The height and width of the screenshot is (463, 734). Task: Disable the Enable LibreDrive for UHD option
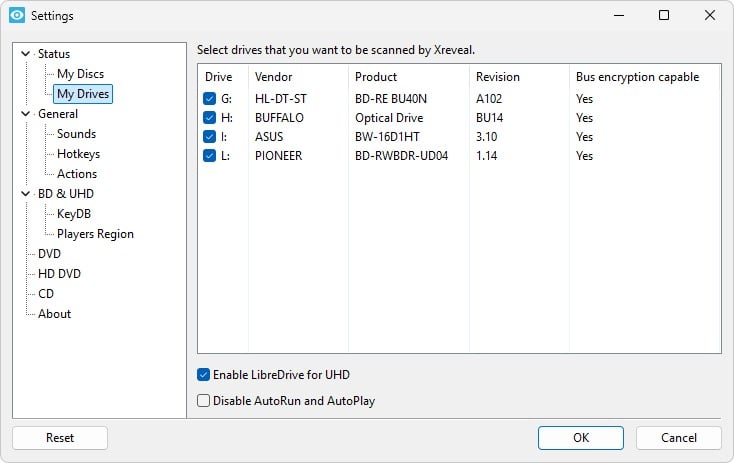203,375
